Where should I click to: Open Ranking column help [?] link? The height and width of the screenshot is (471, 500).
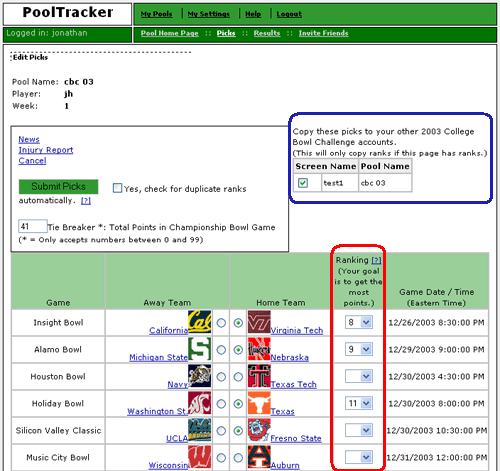tap(376, 260)
